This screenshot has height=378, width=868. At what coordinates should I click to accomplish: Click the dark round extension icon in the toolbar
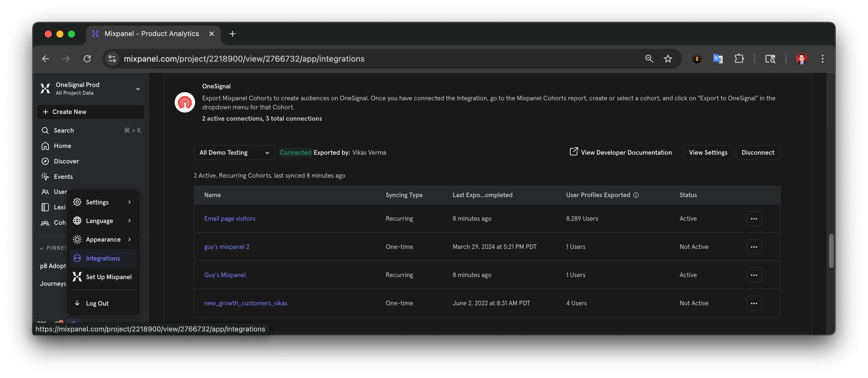pyautogui.click(x=697, y=59)
